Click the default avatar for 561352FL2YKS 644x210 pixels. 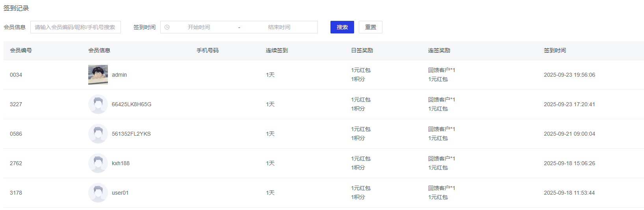tap(98, 134)
